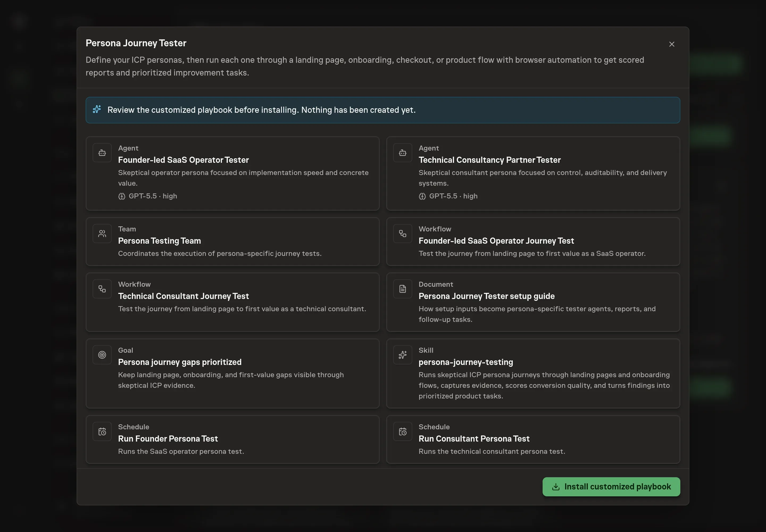
Task: Click the Team label above Persona Testing Team
Action: pyautogui.click(x=127, y=229)
